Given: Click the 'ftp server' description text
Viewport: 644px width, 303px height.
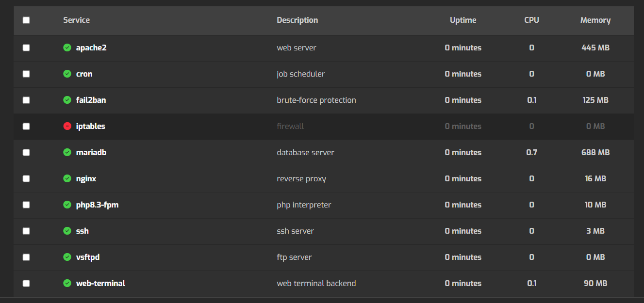Looking at the screenshot, I should (295, 257).
